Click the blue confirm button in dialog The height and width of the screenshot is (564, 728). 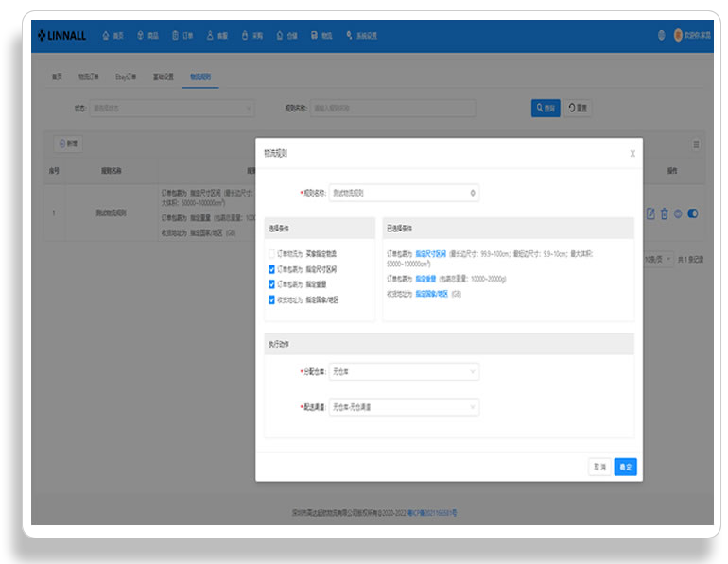pyautogui.click(x=625, y=467)
